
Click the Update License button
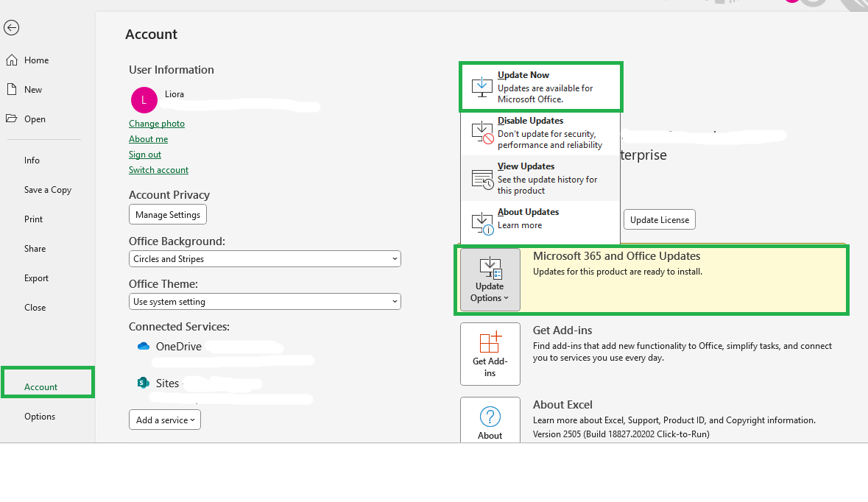[660, 220]
